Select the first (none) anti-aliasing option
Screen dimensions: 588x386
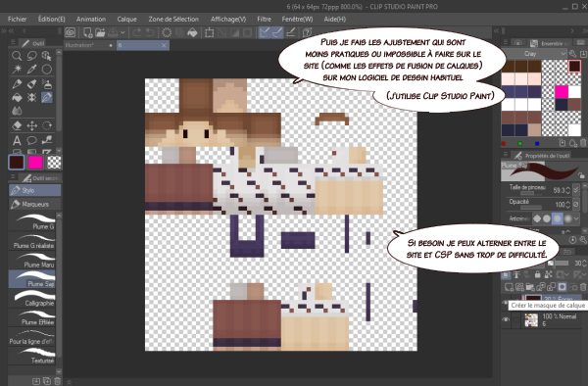[537, 218]
